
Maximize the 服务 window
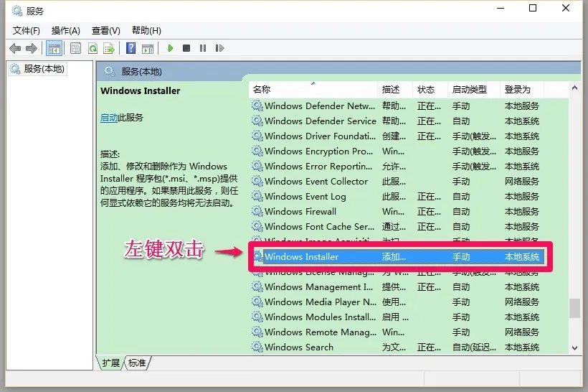533,9
